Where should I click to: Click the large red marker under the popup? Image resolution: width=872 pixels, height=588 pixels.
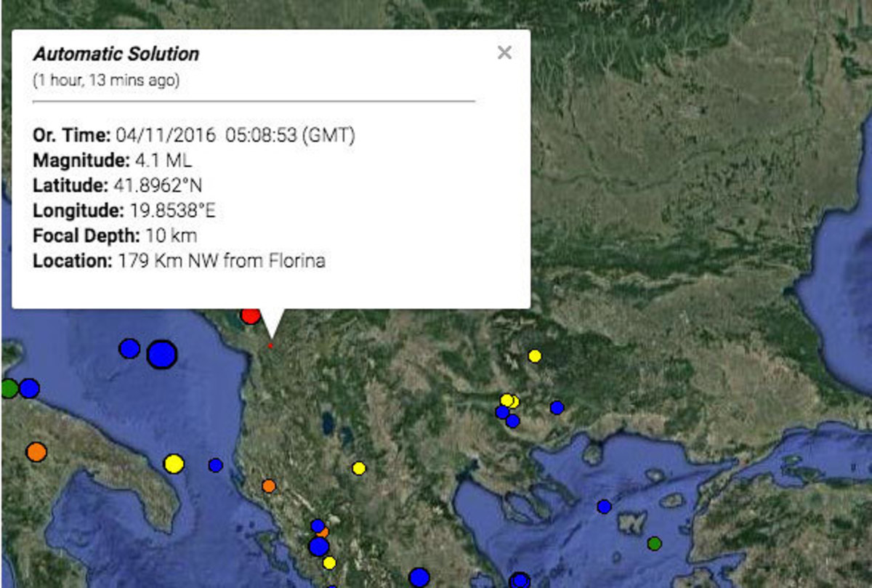click(x=251, y=315)
